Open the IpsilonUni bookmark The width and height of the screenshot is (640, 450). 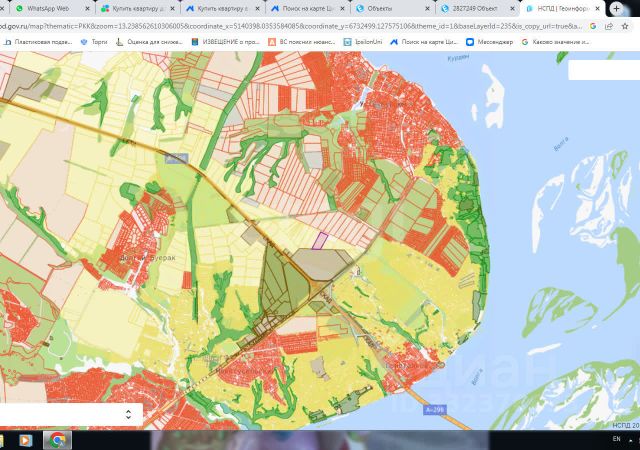click(x=363, y=42)
